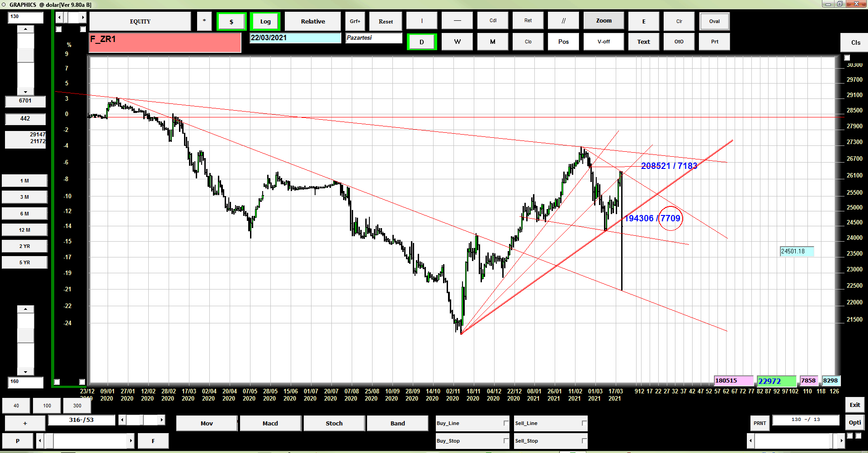Screen dimensions: 868x453
Task: Activate the Oval drawing tool
Action: (714, 21)
